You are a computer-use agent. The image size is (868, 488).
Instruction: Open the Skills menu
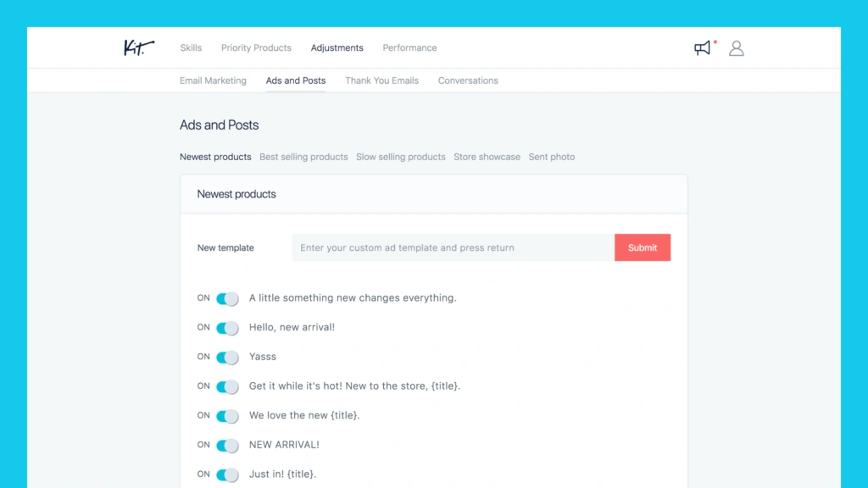[x=191, y=48]
